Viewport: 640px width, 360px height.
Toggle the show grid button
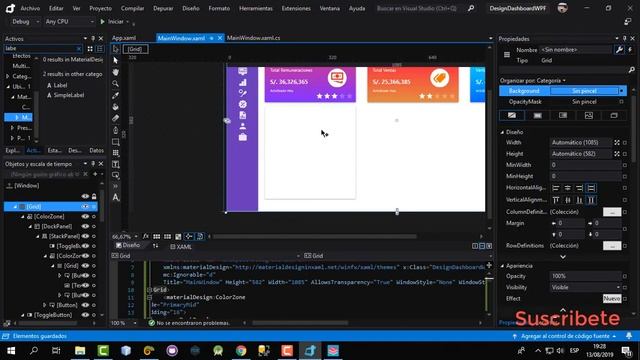tap(156, 236)
